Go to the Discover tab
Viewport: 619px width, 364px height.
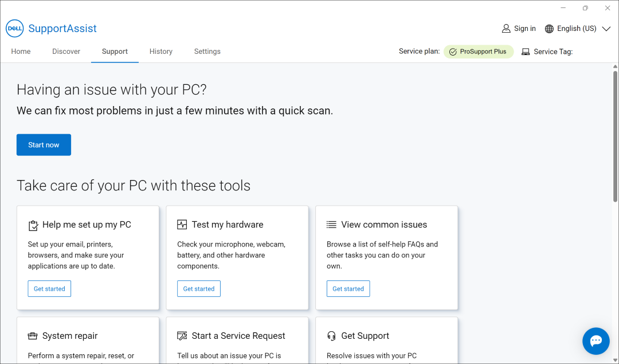click(x=66, y=51)
